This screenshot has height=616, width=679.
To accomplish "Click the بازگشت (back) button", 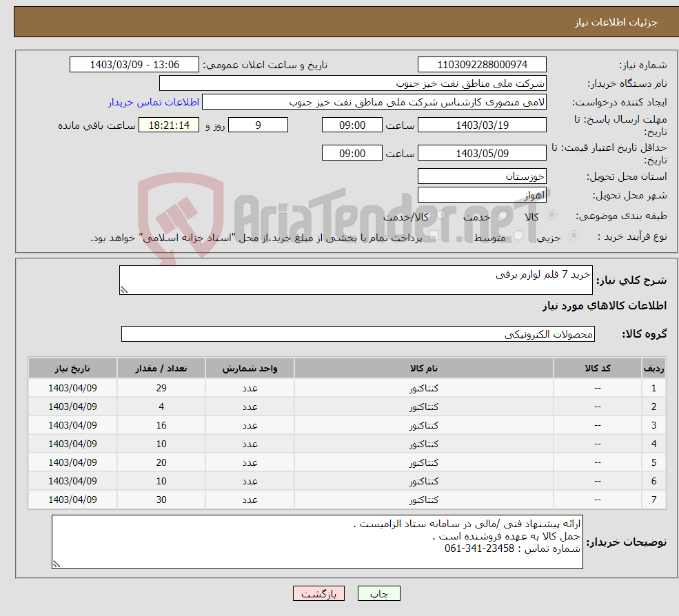I will 318,593.
